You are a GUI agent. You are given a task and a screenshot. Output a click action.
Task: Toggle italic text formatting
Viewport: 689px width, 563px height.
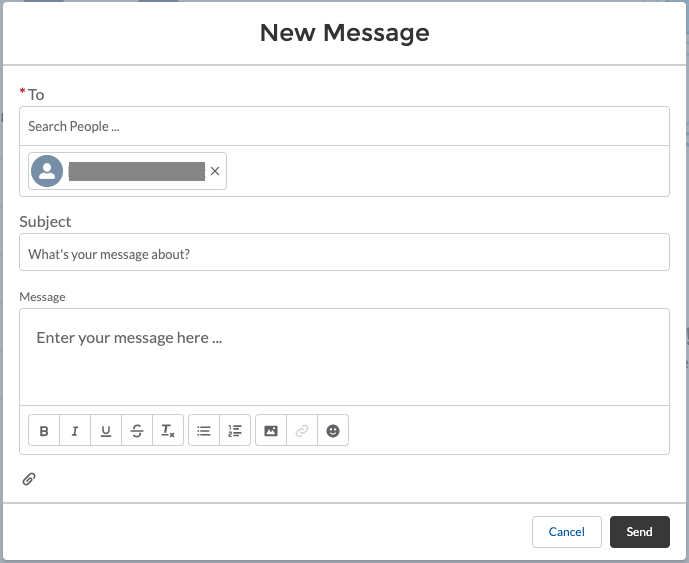tap(75, 431)
